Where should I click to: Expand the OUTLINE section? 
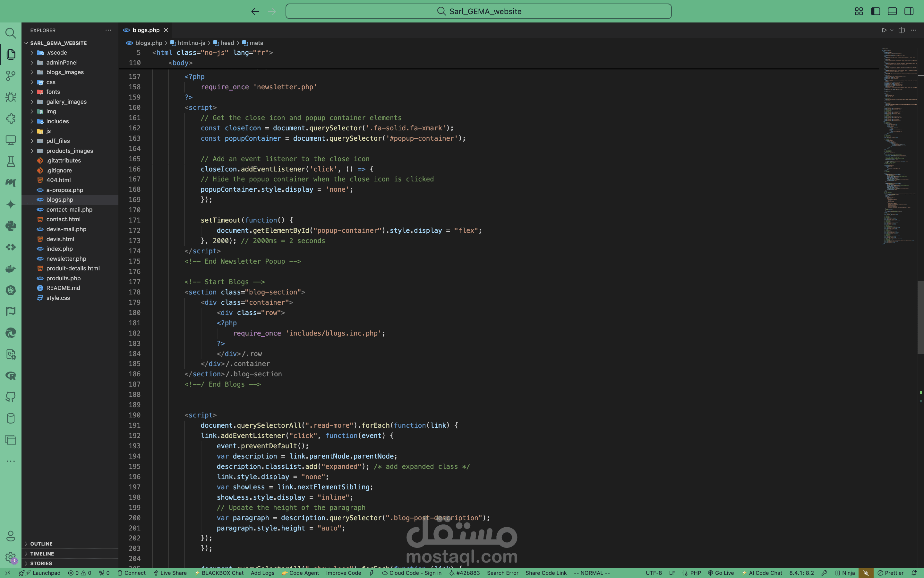point(70,544)
